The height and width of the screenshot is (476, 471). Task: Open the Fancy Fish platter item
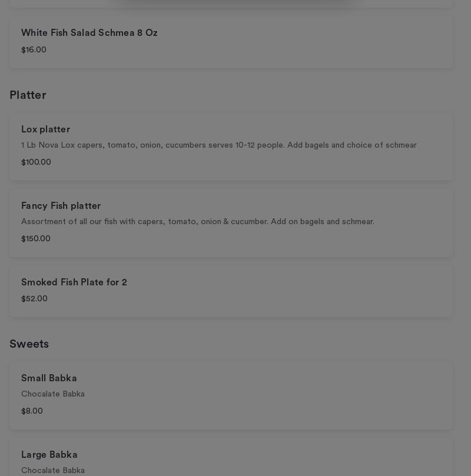click(61, 206)
